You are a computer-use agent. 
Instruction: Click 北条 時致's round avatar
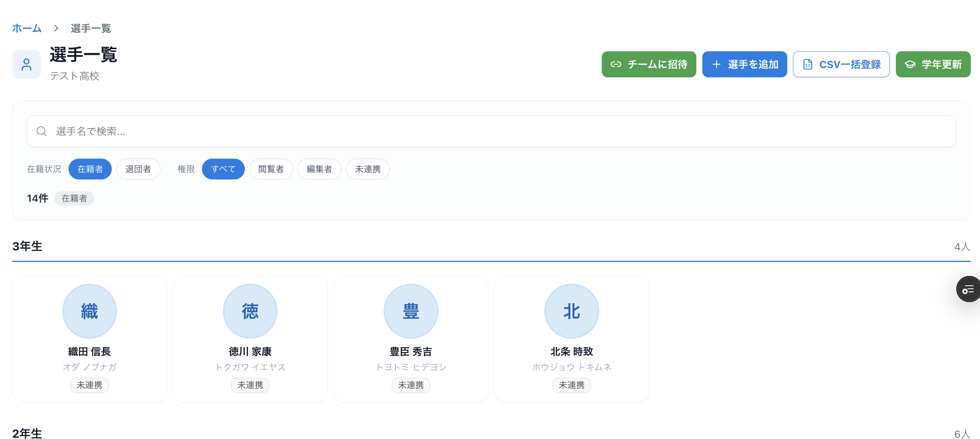tap(571, 311)
